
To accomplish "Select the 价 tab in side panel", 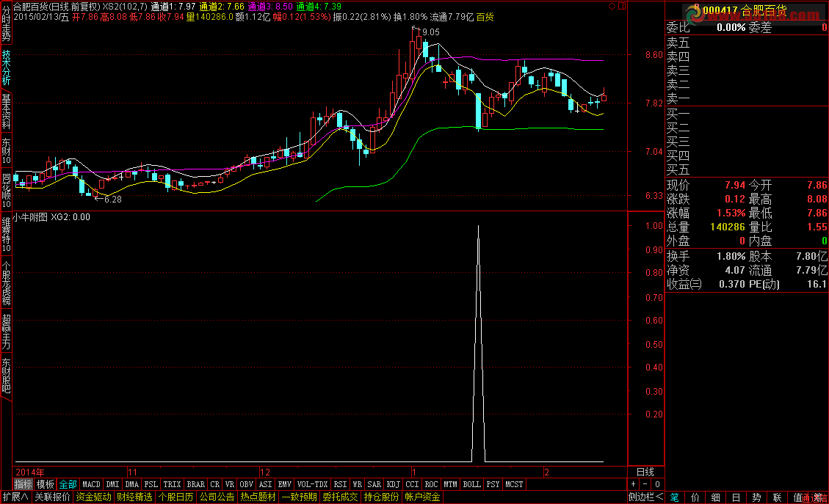I will (x=695, y=497).
